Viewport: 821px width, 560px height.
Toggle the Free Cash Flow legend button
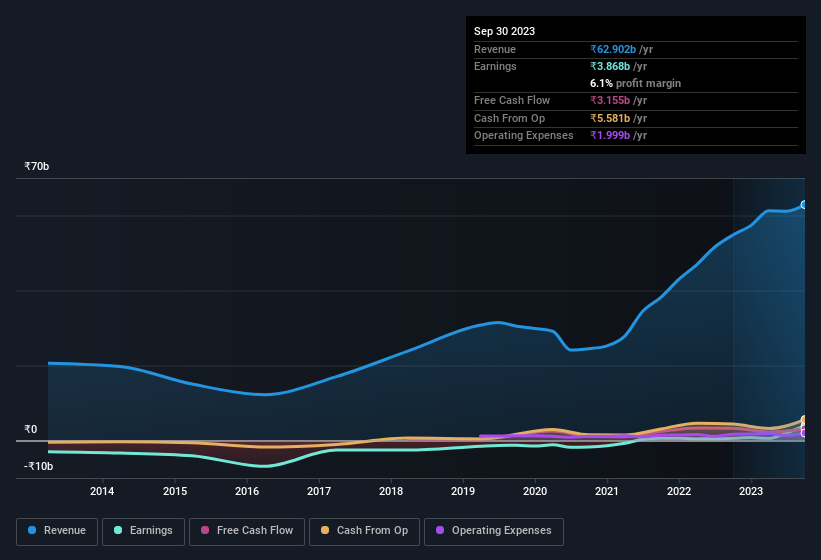pos(247,532)
